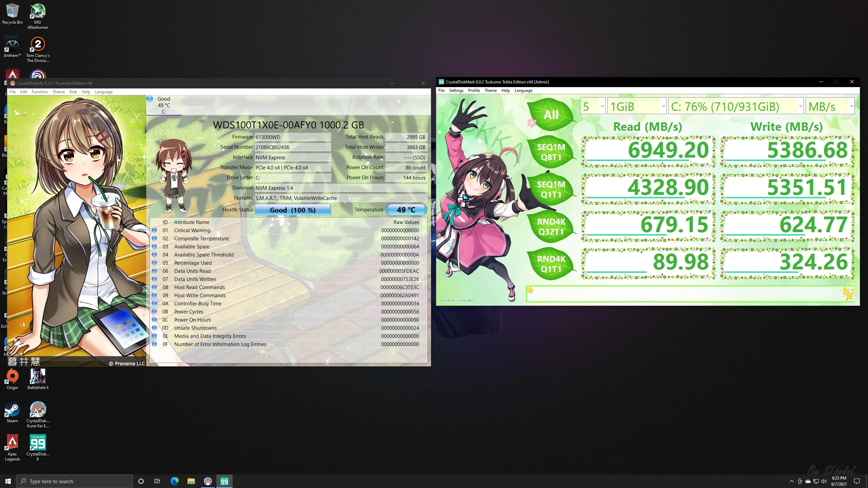868x488 pixels.
Task: Click the SEQ1M Q8T1 read result 6949.20
Action: 648,152
